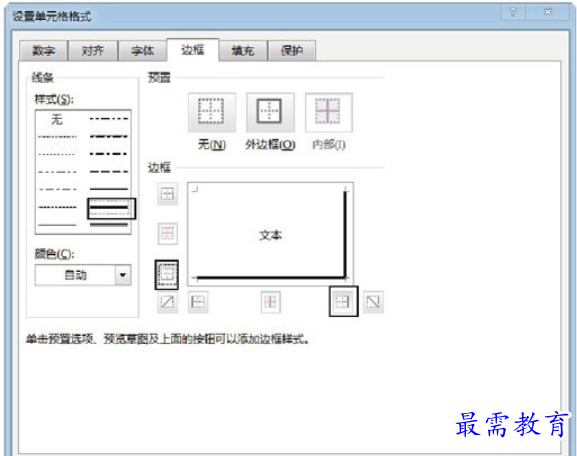This screenshot has width=577, height=456.
Task: Select the thick solid line style
Action: (x=109, y=207)
